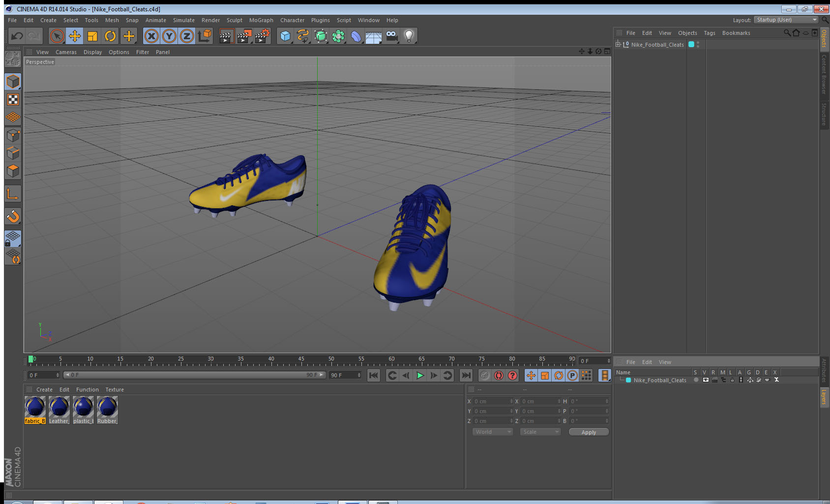This screenshot has height=504, width=830.
Task: Go to the start of animation
Action: point(374,375)
